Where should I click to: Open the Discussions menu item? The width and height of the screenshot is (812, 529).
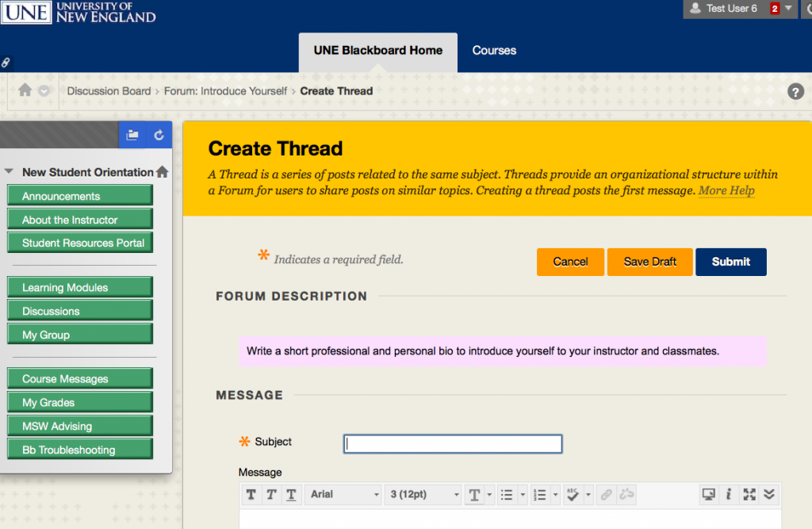pos(80,311)
